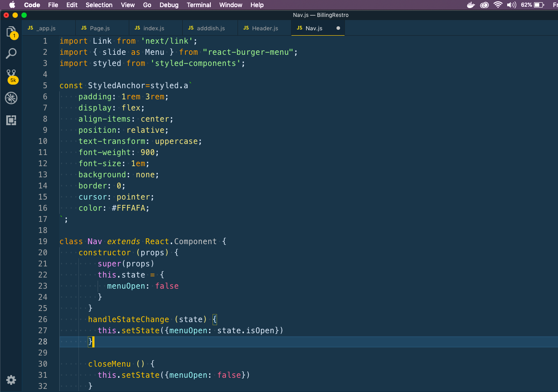Open the Help menu
The height and width of the screenshot is (392, 558).
(x=257, y=5)
